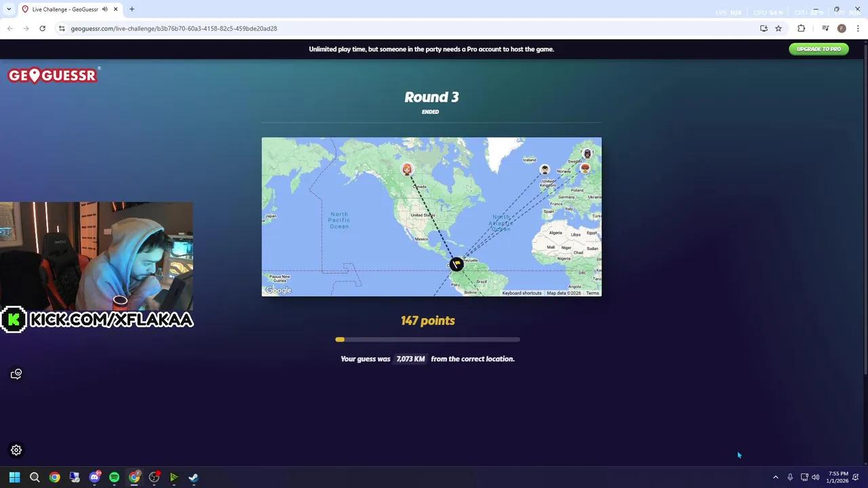
Task: Click the 7,073 KM distance value
Action: [410, 359]
